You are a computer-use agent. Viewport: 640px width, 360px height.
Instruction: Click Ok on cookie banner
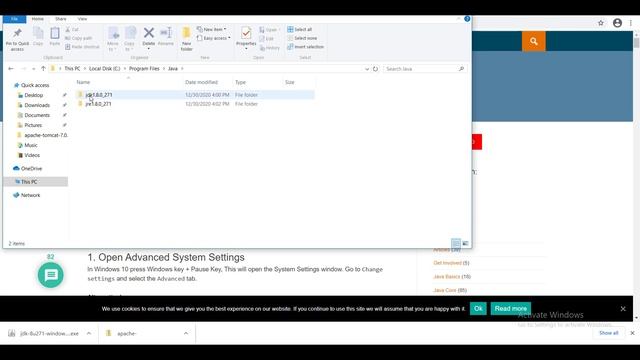[478, 309]
